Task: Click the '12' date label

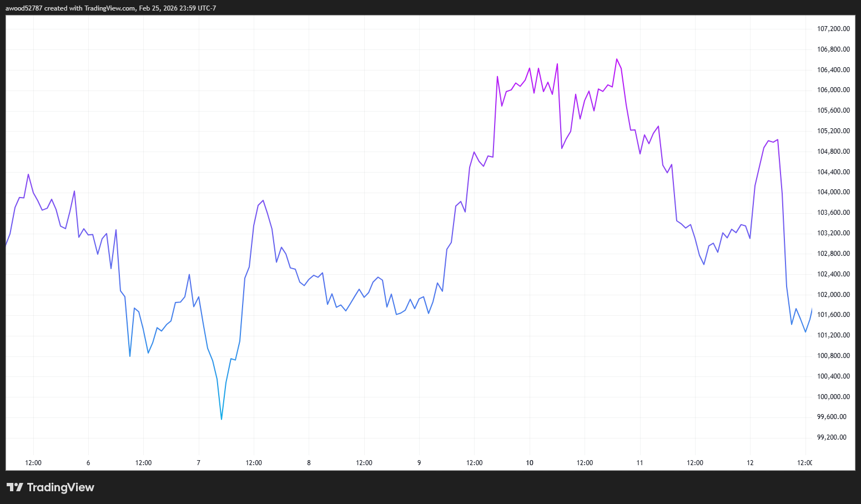Action: (750, 462)
